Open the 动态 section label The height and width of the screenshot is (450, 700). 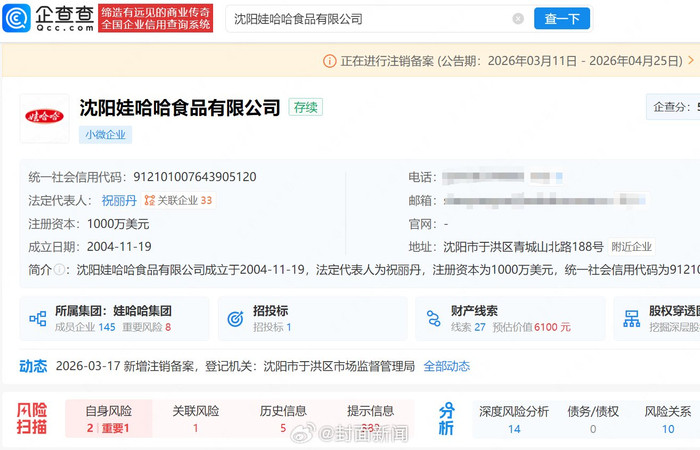[x=33, y=366]
